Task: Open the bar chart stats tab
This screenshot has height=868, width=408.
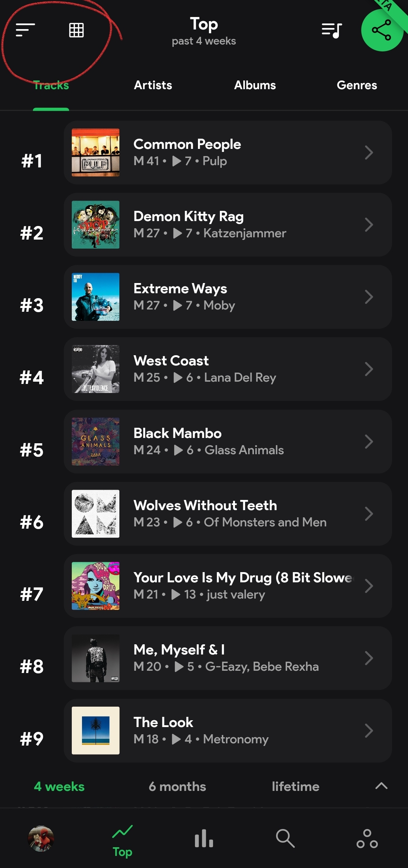Action: [x=204, y=839]
